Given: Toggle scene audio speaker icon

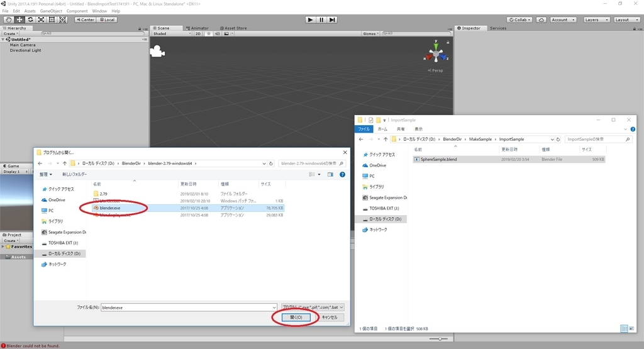Looking at the screenshot, I should coord(217,34).
